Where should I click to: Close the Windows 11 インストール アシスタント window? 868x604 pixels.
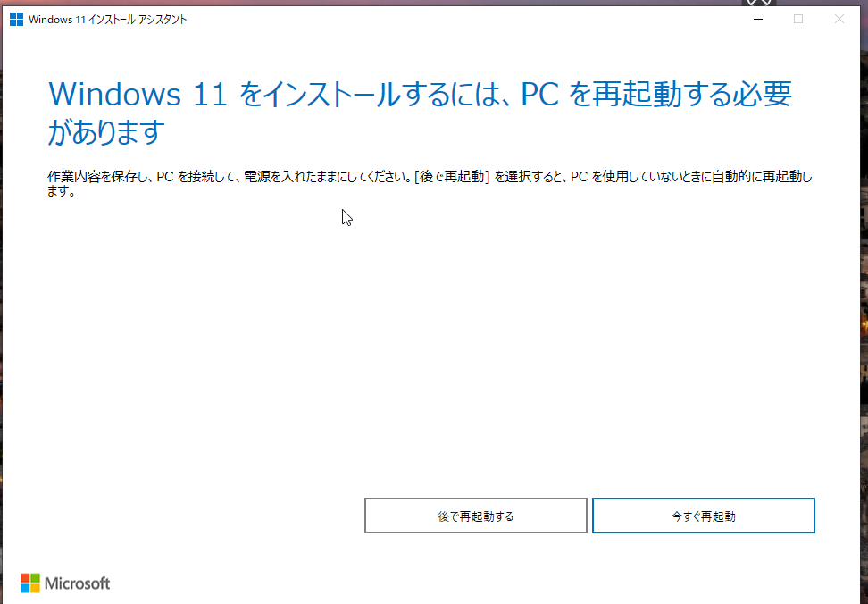pos(839,20)
